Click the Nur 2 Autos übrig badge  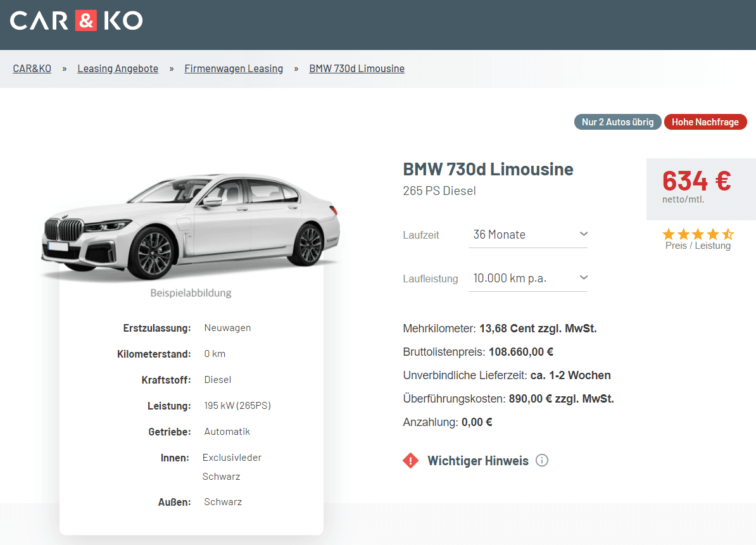617,122
